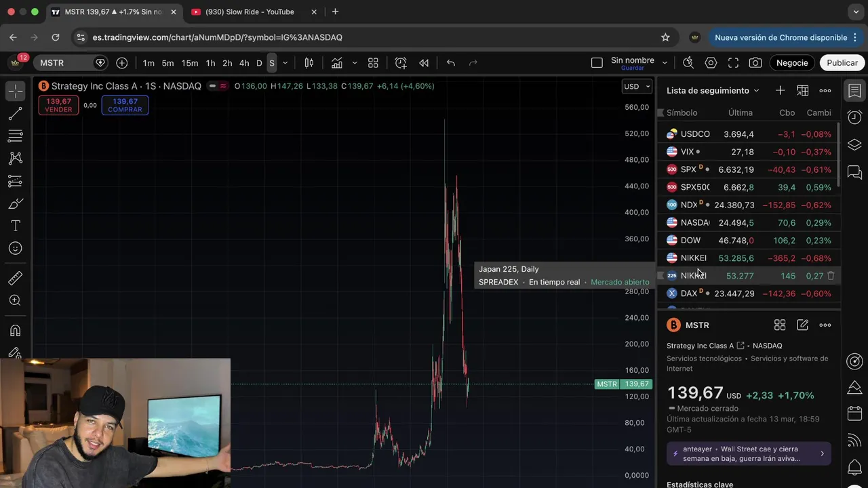Click the red VENDER sell button
Image resolution: width=868 pixels, height=488 pixels.
coord(58,105)
